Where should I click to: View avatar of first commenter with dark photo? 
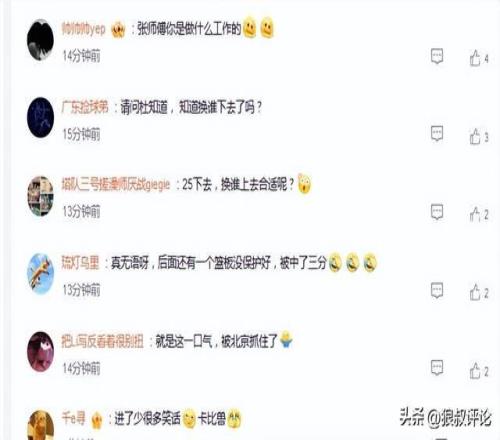point(40,40)
